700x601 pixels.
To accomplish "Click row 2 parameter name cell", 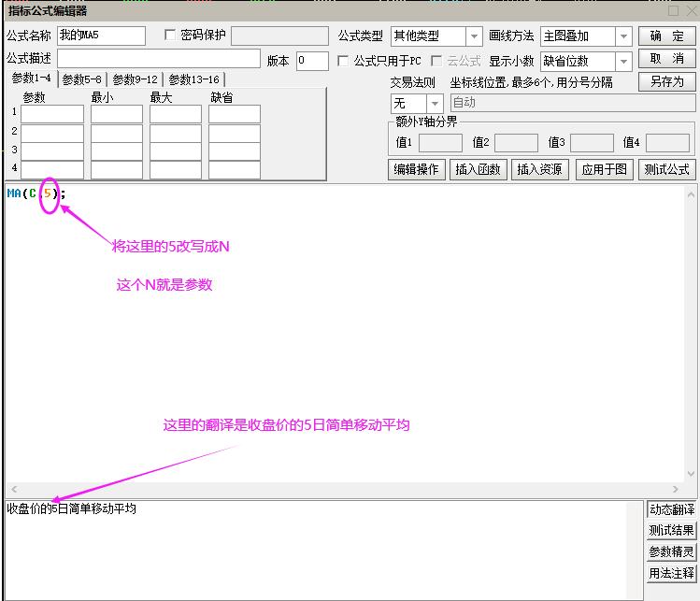I will click(x=52, y=133).
